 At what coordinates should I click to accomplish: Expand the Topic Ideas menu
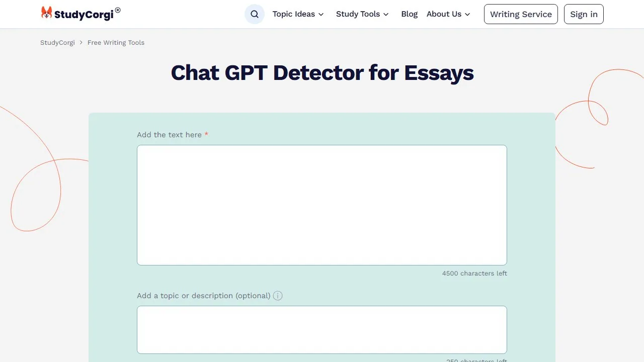pyautogui.click(x=298, y=14)
